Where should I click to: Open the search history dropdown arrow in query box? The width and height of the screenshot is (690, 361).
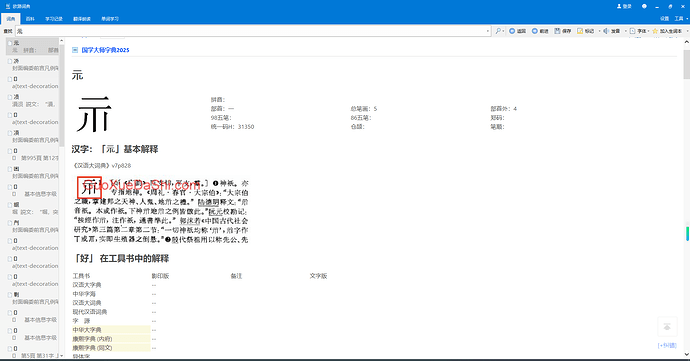point(488,31)
